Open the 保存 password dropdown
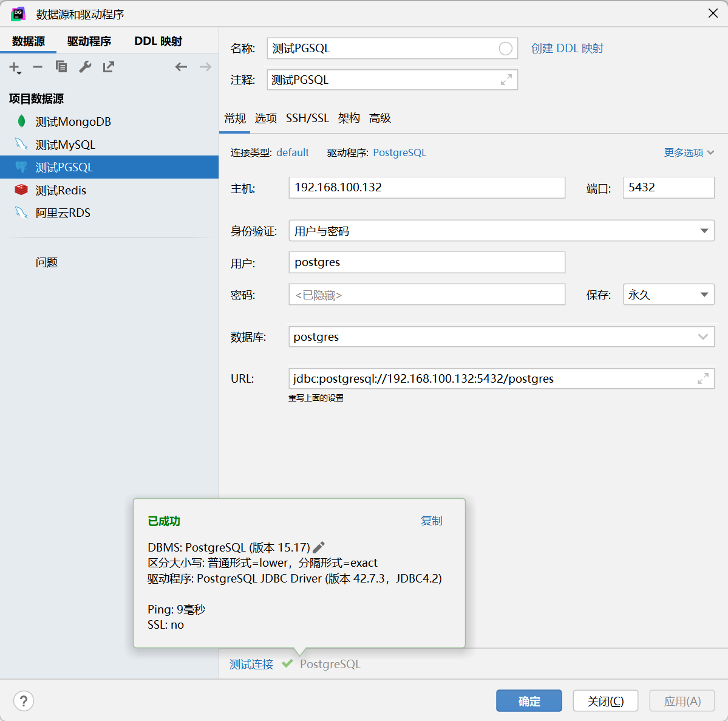Screen dimensions: 728x721 pos(668,295)
